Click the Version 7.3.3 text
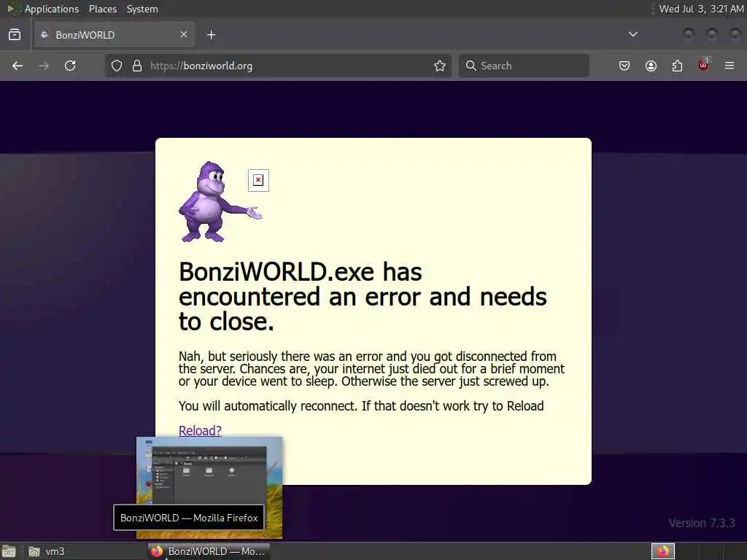Screen dimensions: 747x560 tap(701, 523)
